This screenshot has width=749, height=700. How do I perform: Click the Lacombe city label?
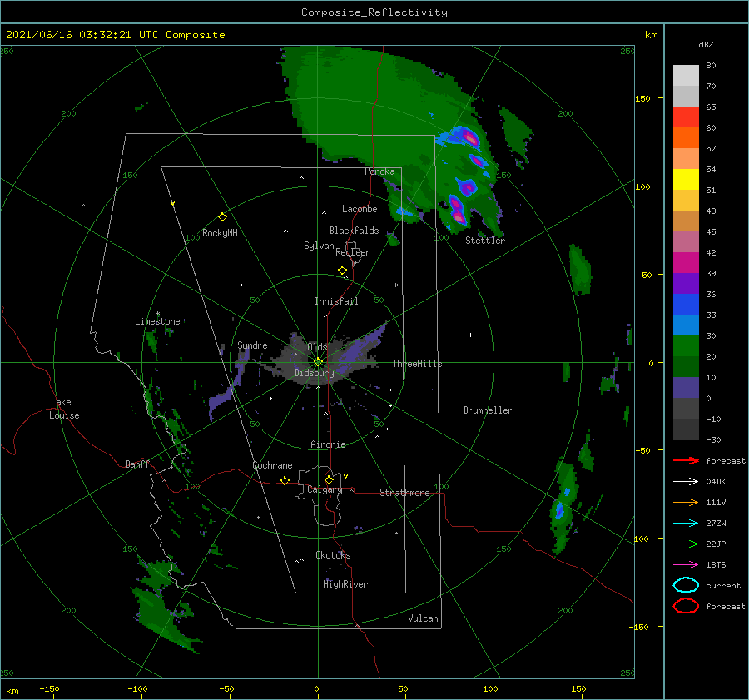pos(360,209)
